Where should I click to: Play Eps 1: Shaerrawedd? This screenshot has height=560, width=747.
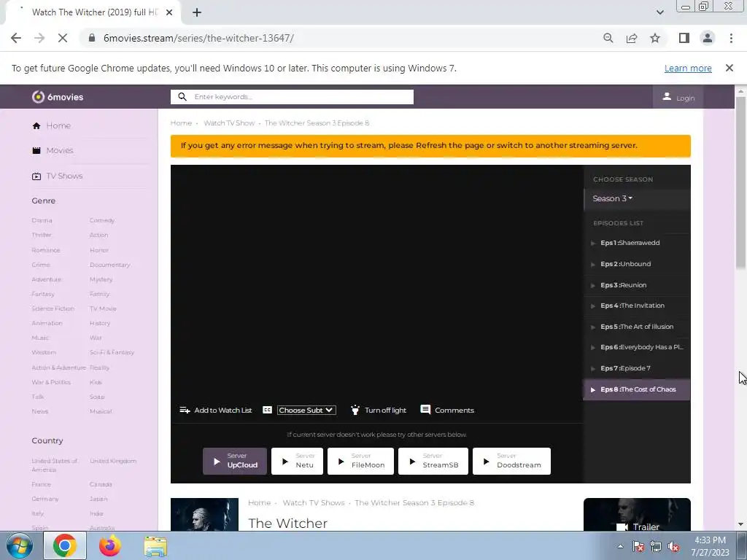point(637,243)
